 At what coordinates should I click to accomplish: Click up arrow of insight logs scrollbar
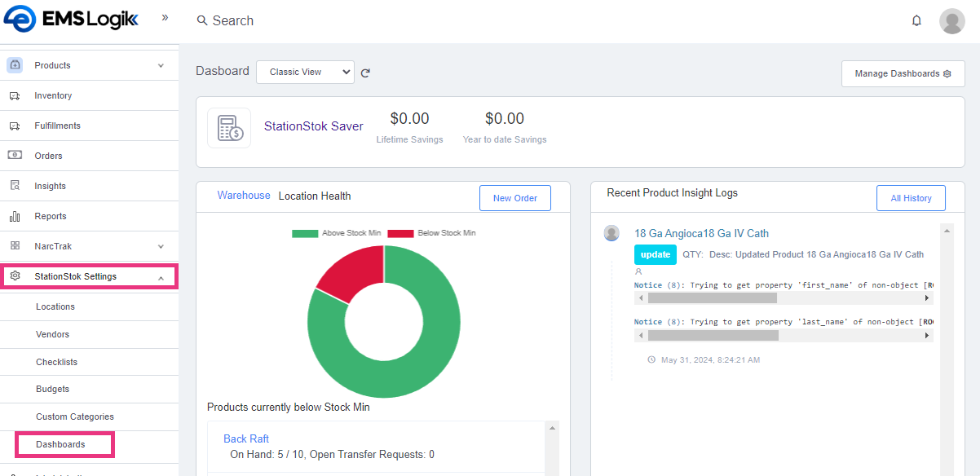[947, 231]
